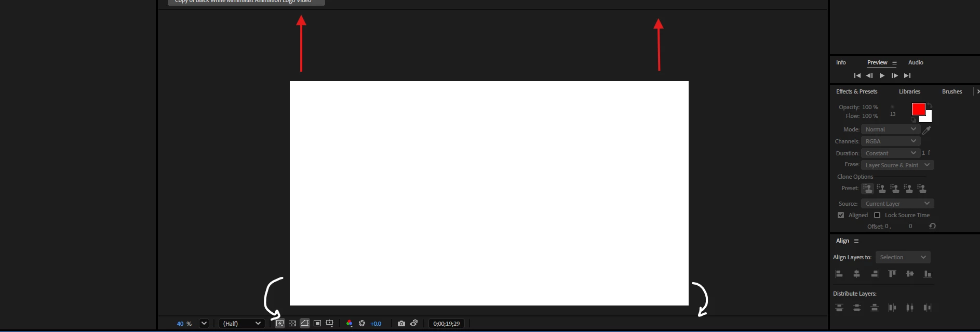Align layers to the right edge
Image resolution: width=980 pixels, height=332 pixels.
(x=875, y=274)
